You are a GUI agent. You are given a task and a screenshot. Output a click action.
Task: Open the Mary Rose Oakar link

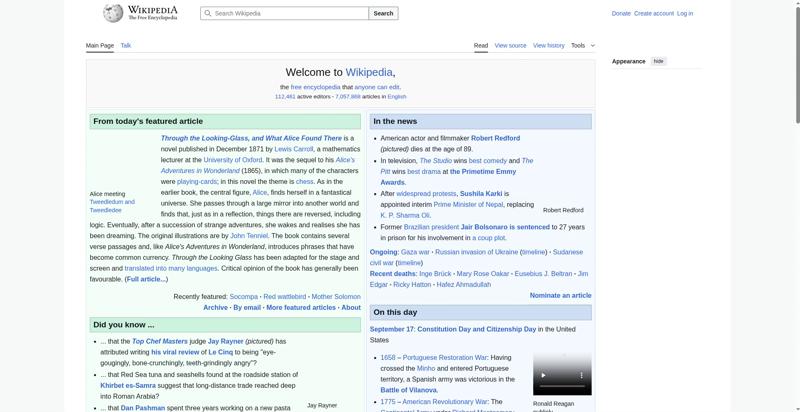[483, 274]
